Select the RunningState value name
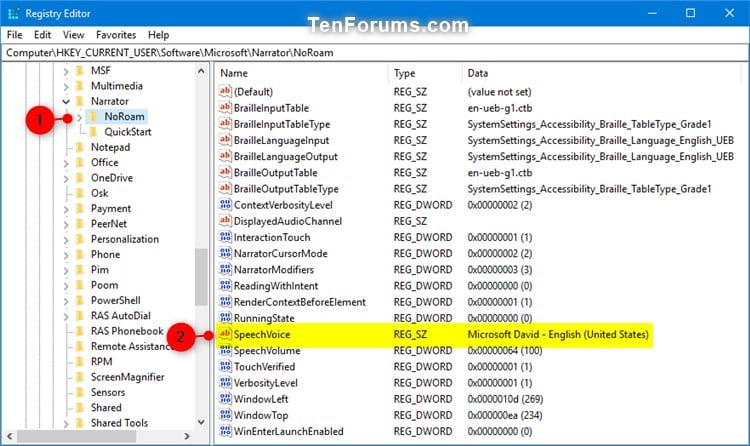 tap(264, 318)
